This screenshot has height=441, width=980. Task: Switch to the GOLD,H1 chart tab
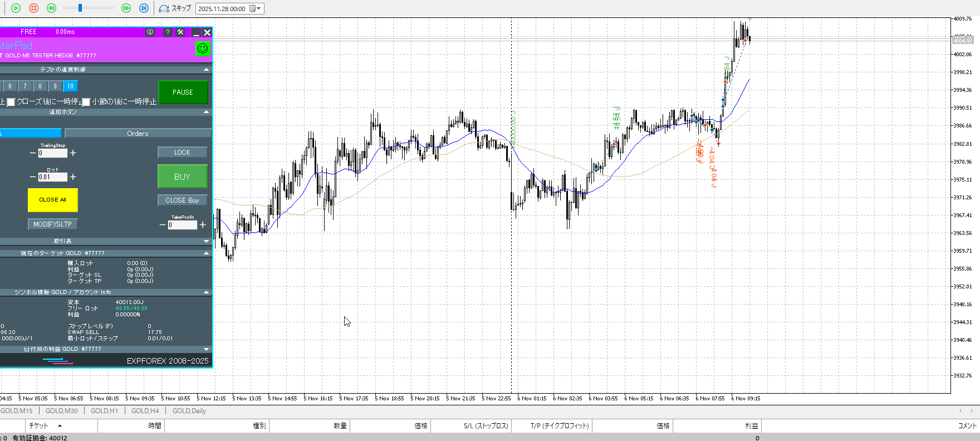104,411
